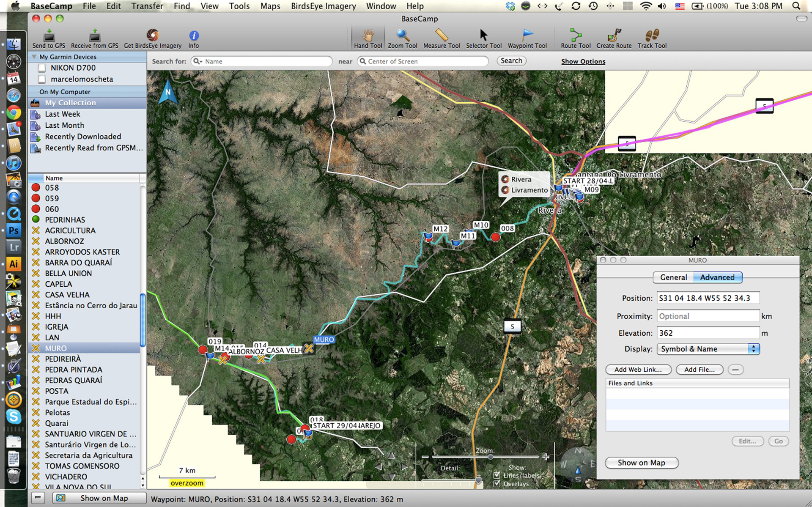Check the NIKON D700 device checkbox

[x=42, y=68]
